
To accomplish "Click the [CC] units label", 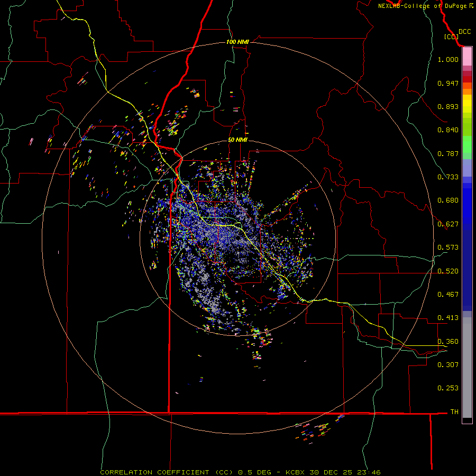I will coord(451,36).
